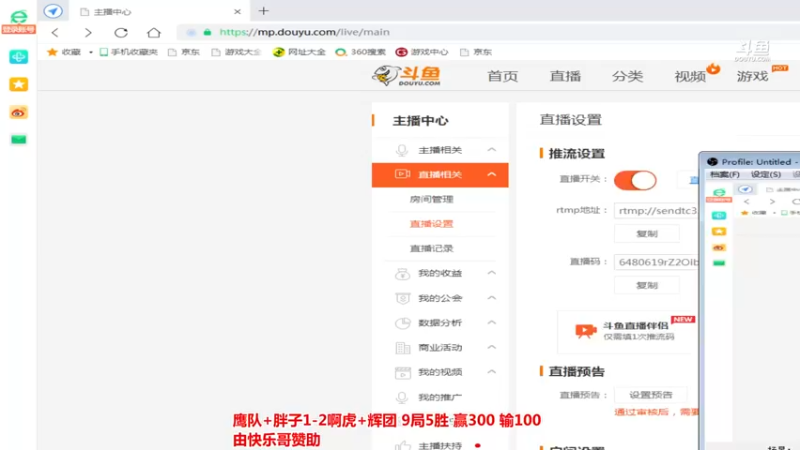Click the Douyu logo in the header
800x450 pixels.
(x=407, y=76)
